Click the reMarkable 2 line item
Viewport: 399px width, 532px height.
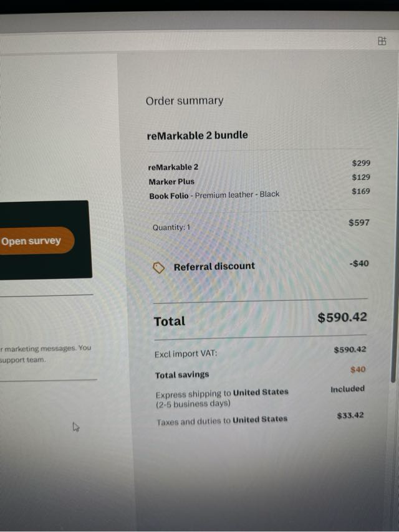tap(173, 167)
